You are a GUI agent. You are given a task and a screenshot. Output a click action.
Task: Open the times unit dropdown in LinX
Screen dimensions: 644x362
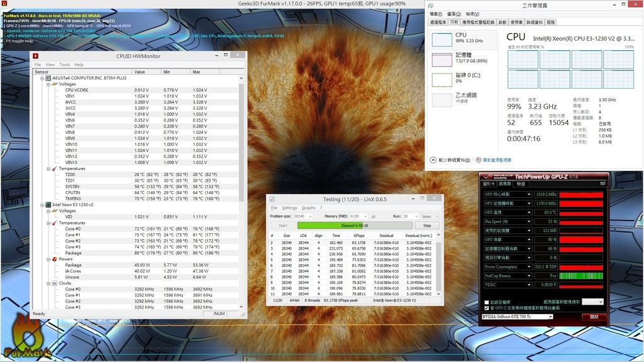pyautogui.click(x=437, y=216)
